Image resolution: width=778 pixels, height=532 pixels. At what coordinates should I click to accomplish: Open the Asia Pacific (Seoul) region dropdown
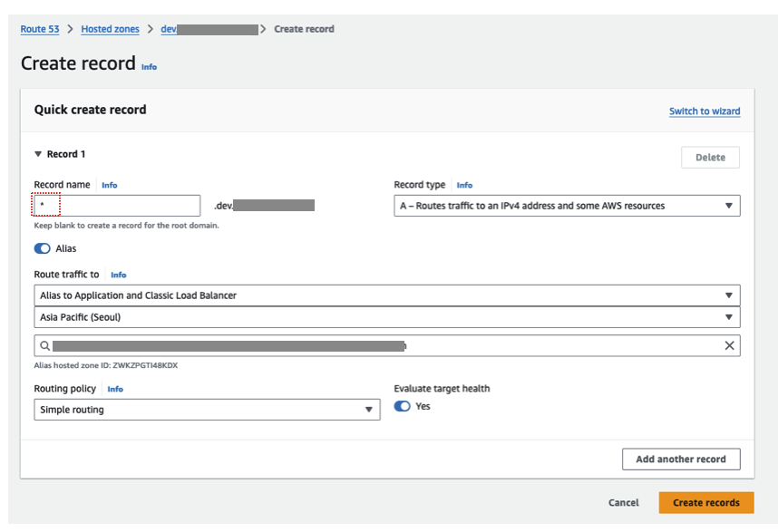pyautogui.click(x=387, y=317)
